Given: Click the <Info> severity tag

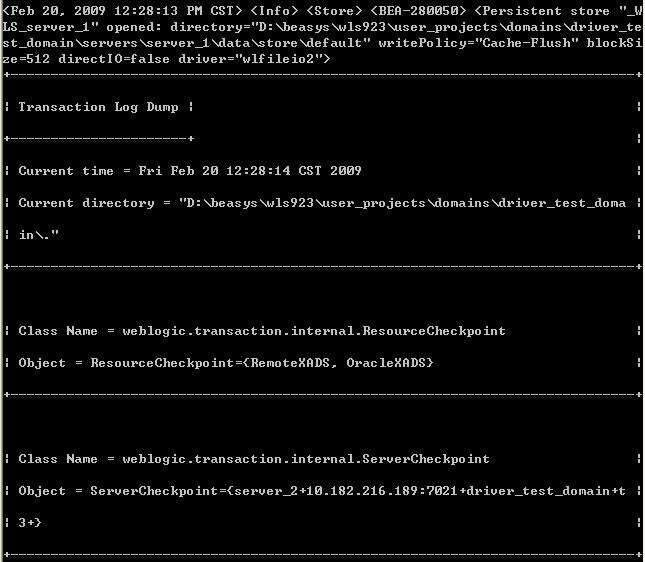Looking at the screenshot, I should click(x=274, y=11).
